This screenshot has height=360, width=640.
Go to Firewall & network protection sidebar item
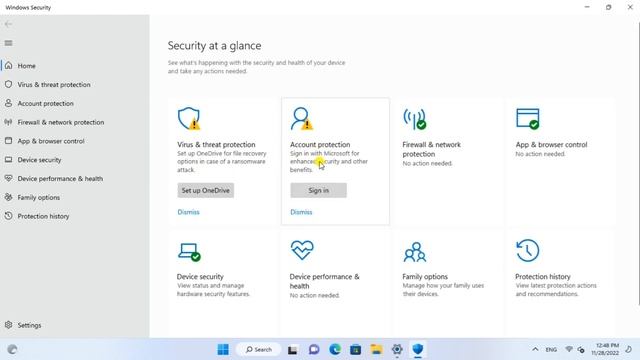[x=60, y=122]
